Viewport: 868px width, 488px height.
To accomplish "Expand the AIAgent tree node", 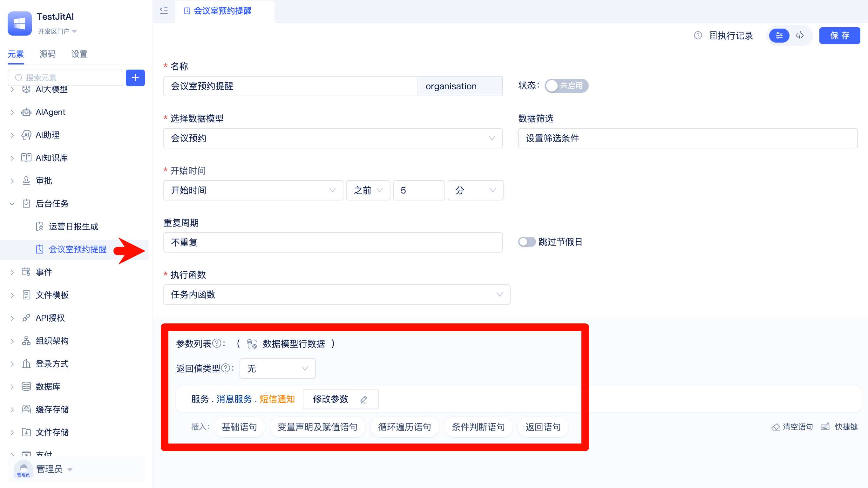I will pyautogui.click(x=12, y=112).
